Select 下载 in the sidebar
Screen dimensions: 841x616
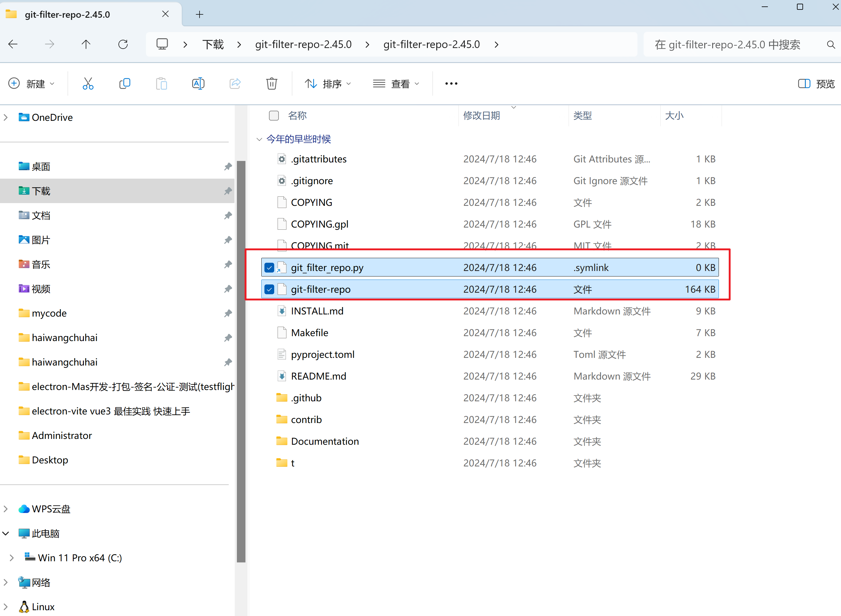point(117,191)
